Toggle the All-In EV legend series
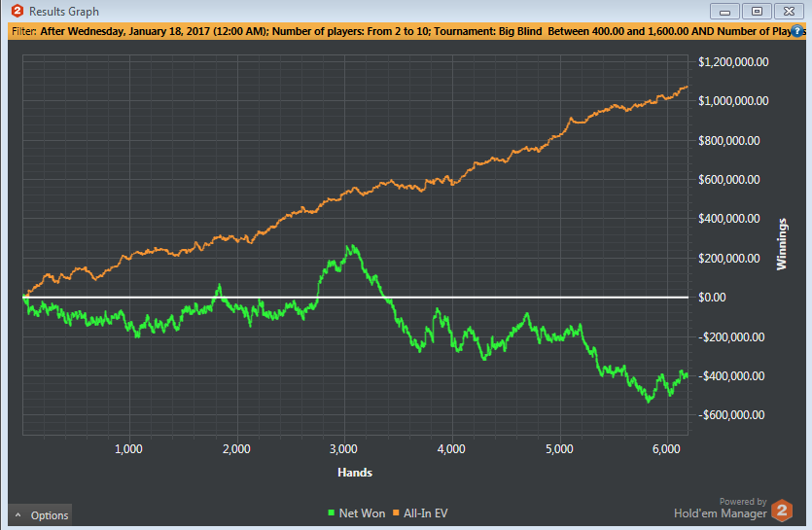The image size is (812, 530). (x=420, y=512)
